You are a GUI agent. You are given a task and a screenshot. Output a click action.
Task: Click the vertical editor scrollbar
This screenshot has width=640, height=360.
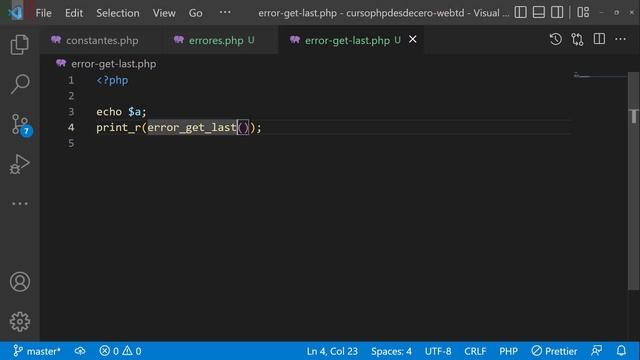(633, 181)
